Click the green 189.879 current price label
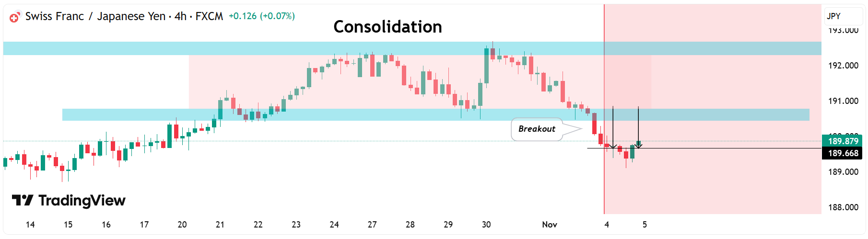Viewport: 868px width, 239px height. point(843,141)
